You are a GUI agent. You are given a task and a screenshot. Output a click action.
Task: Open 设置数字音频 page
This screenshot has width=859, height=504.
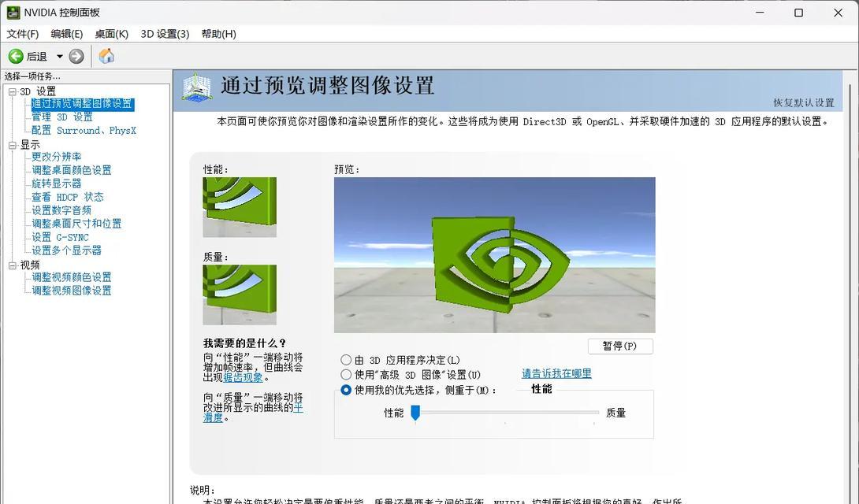(x=61, y=211)
